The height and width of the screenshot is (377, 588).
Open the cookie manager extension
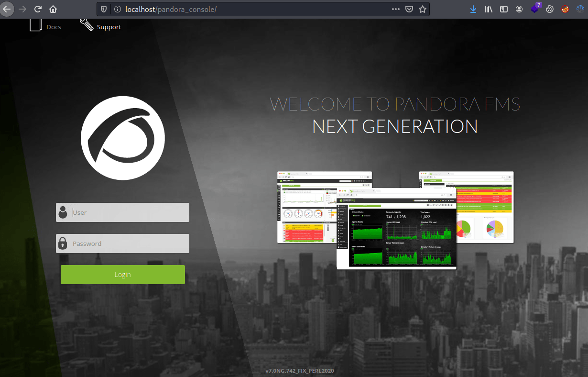550,9
